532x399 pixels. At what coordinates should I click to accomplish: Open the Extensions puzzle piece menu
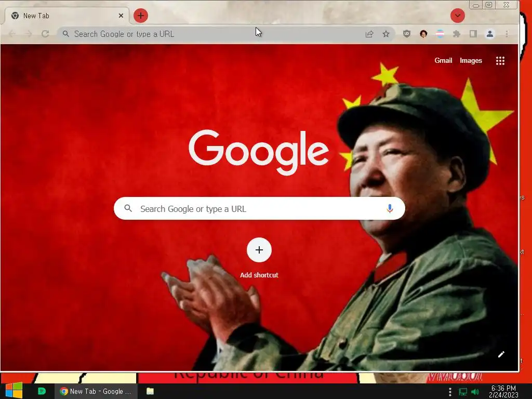coord(456,34)
